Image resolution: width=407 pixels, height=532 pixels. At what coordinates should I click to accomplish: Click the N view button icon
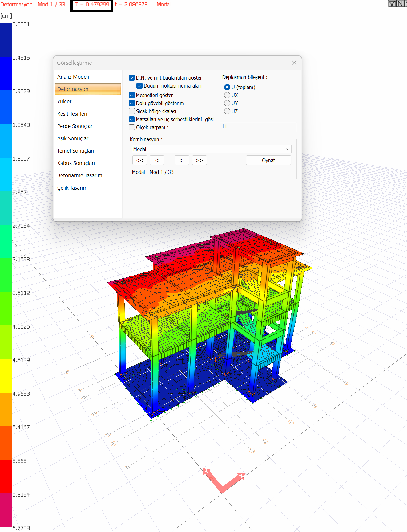click(400, 4)
